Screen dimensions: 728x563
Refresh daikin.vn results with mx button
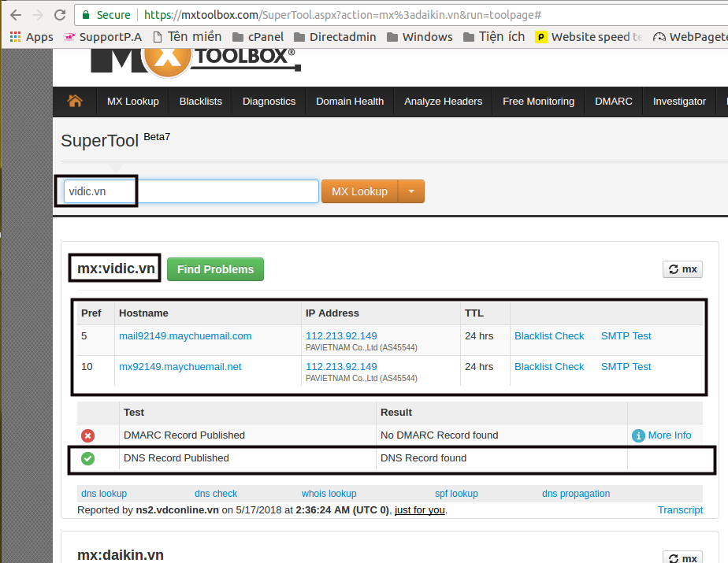pos(682,557)
